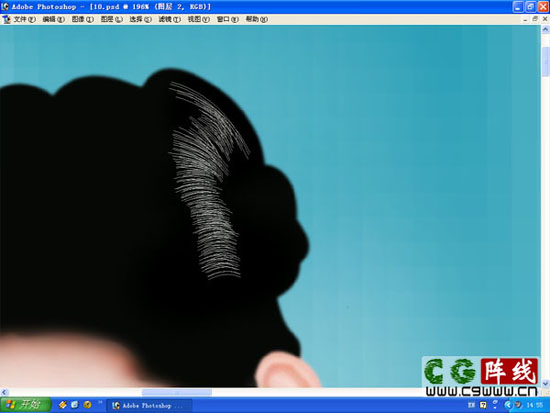Click the 14:55 system clock
The height and width of the screenshot is (413, 550).
pos(534,405)
